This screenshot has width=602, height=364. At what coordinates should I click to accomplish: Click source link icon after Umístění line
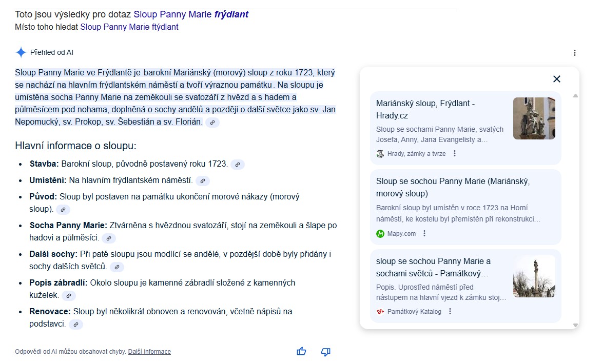tap(203, 181)
